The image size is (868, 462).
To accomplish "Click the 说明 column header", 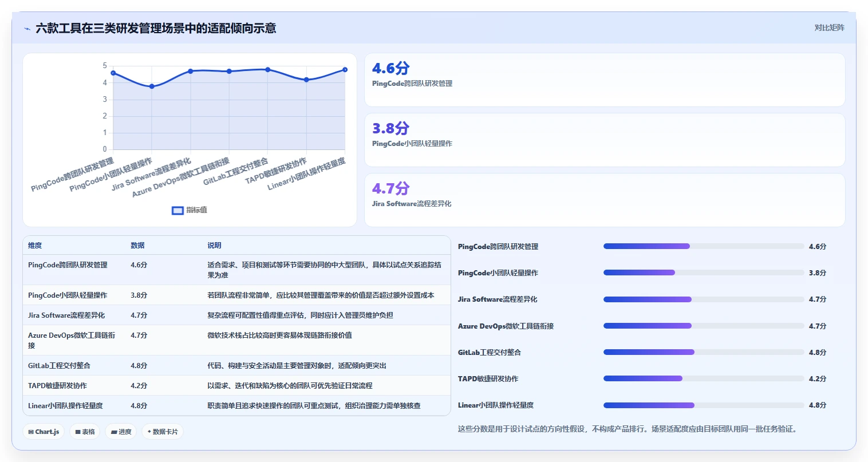I will 214,245.
